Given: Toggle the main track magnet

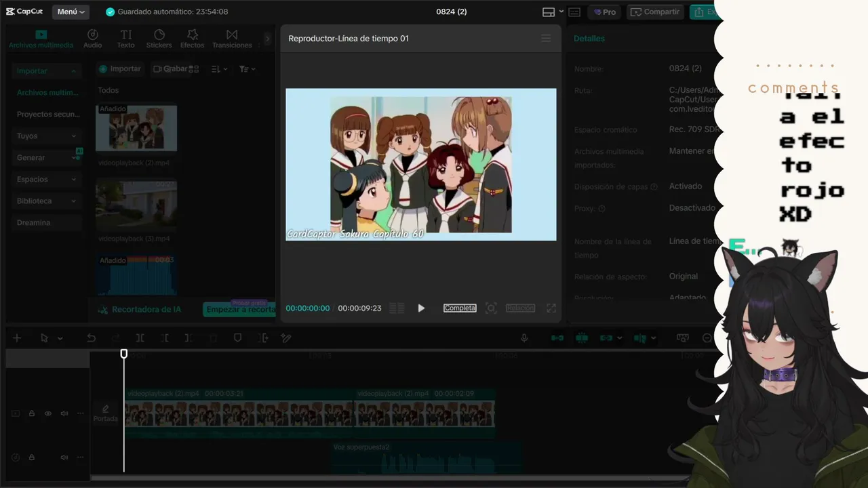Looking at the screenshot, I should (557, 338).
